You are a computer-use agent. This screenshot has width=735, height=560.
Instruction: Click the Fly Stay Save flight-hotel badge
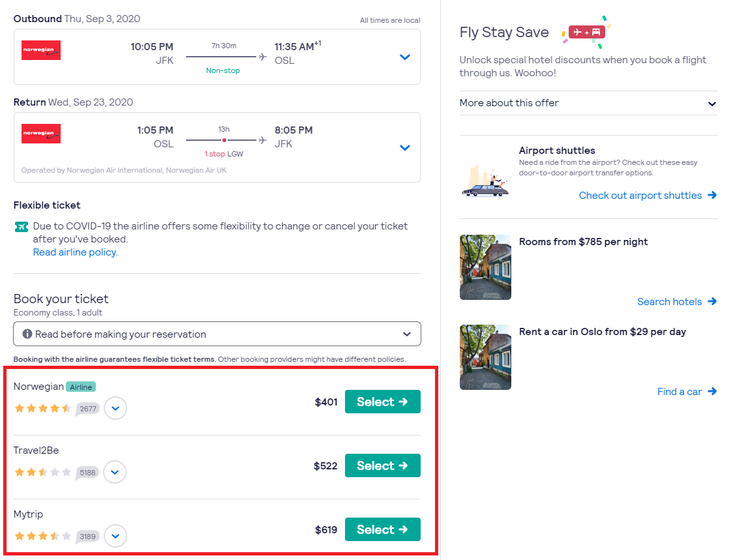click(x=586, y=33)
